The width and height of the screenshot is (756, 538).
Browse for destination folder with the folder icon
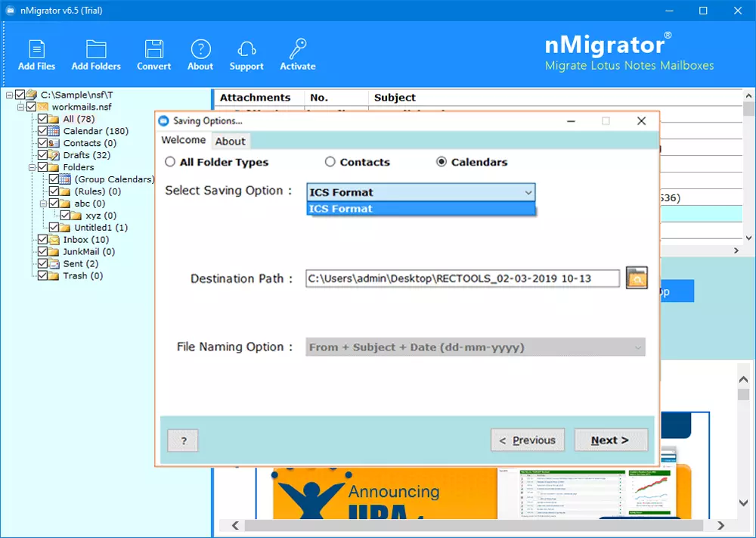(x=637, y=278)
